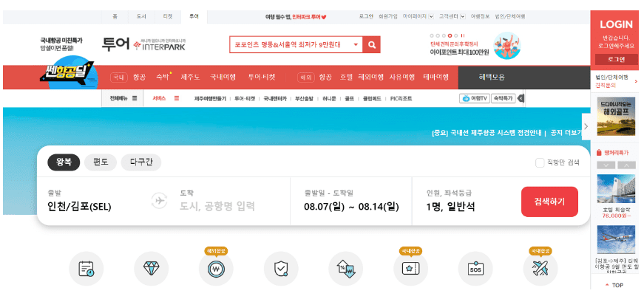Click the 서비스 hamburger icon
This screenshot has height=299, width=644.
coord(177,98)
